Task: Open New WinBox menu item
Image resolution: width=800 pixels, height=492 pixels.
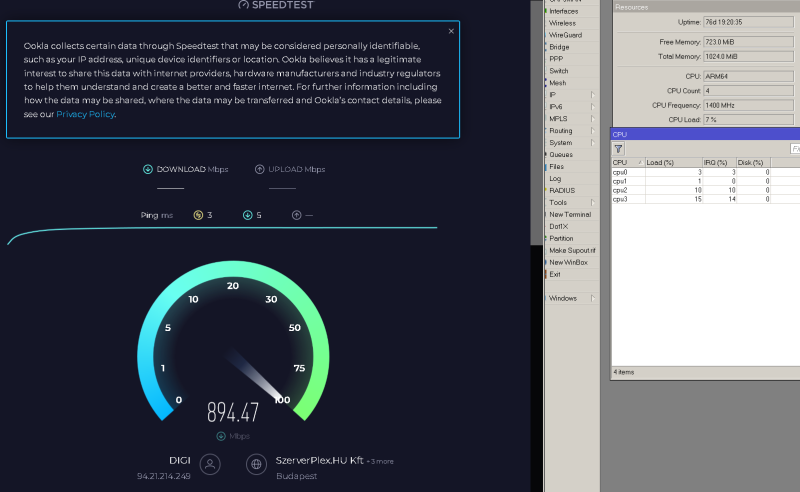Action: pyautogui.click(x=568, y=262)
